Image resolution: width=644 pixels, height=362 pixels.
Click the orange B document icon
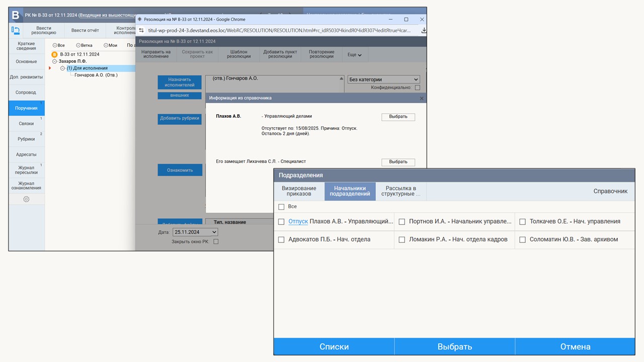coord(54,54)
